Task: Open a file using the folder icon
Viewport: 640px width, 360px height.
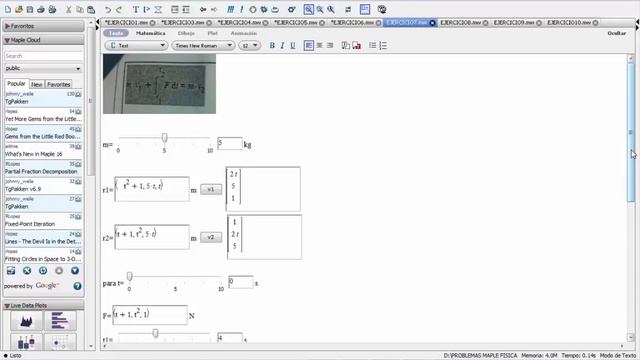Action: pos(19,9)
